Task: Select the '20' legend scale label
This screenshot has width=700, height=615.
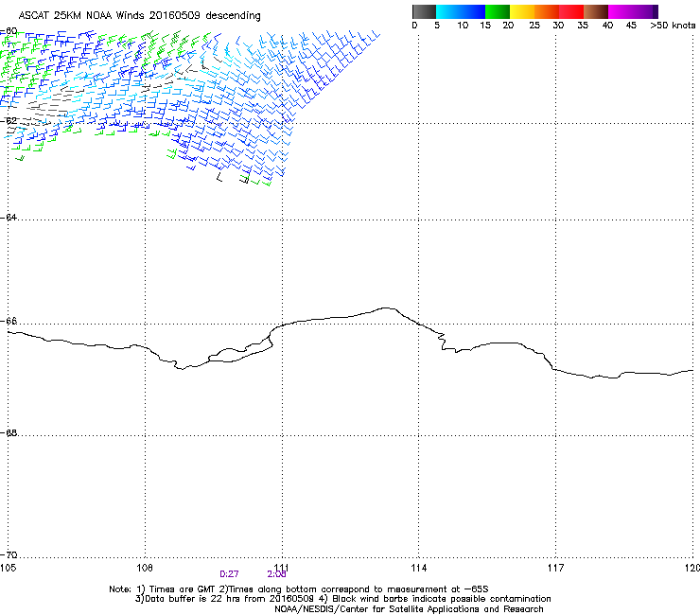Action: (508, 26)
